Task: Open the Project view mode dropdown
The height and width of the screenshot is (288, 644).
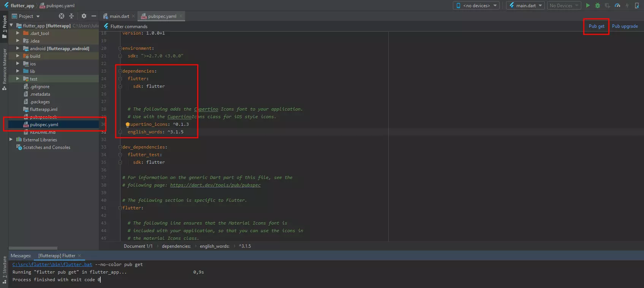Action: coord(26,16)
